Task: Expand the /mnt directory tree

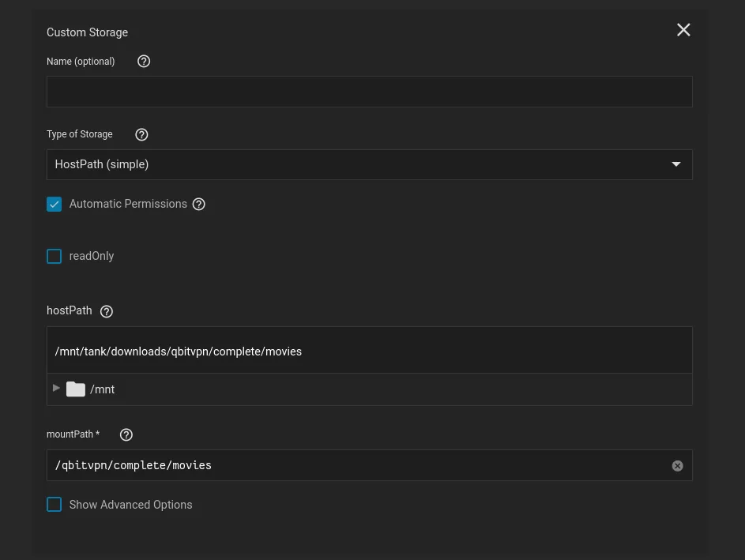Action: tap(55, 388)
